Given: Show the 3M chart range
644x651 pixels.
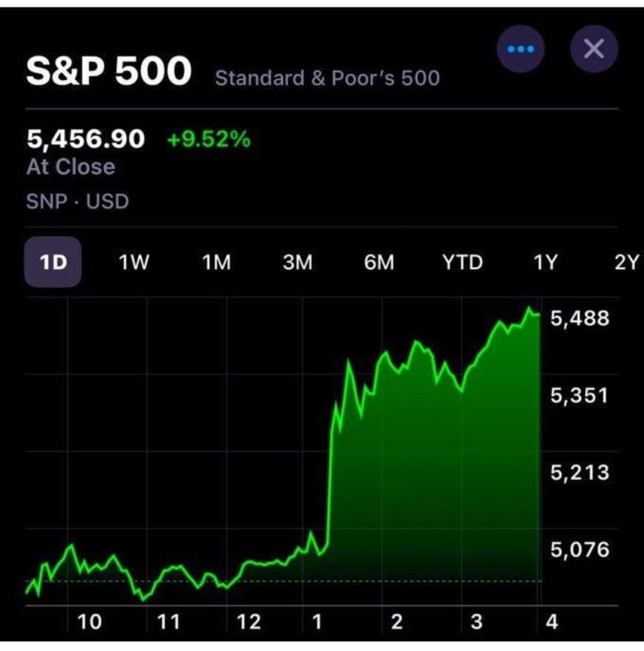Looking at the screenshot, I should (298, 263).
